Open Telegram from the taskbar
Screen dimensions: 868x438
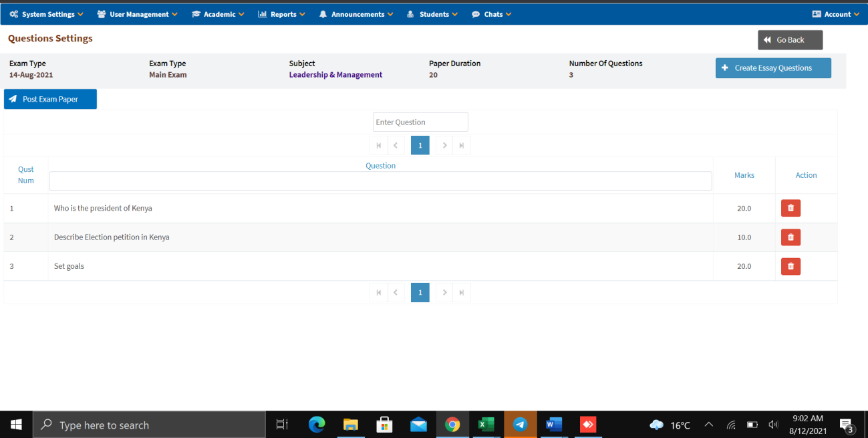(x=520, y=425)
